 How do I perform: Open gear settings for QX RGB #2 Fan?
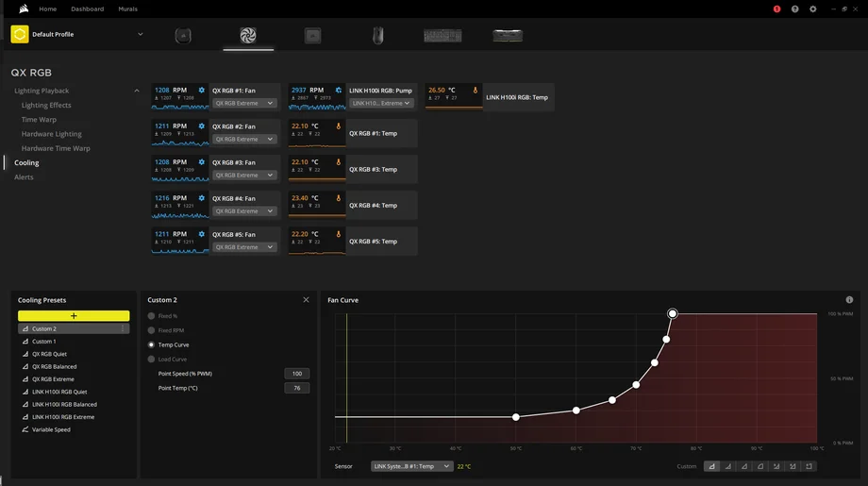[202, 126]
